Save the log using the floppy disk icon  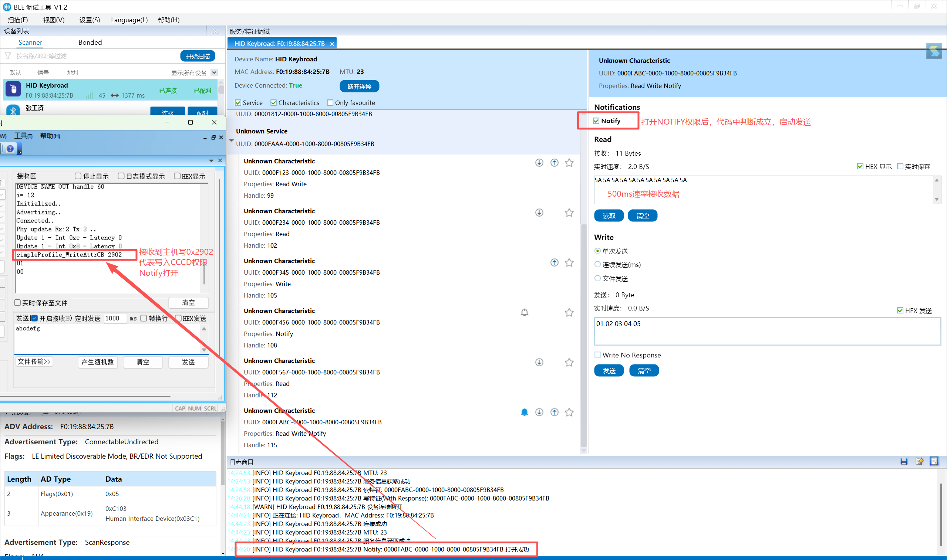click(x=904, y=461)
